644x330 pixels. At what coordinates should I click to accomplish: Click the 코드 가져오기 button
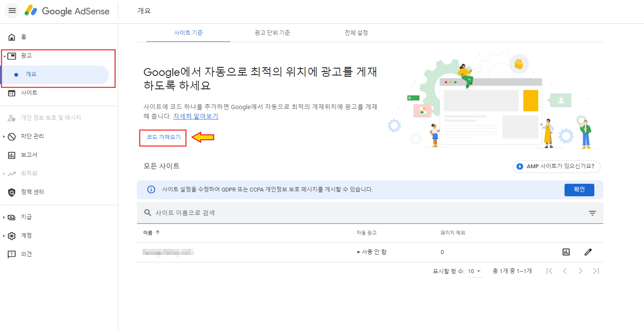163,138
